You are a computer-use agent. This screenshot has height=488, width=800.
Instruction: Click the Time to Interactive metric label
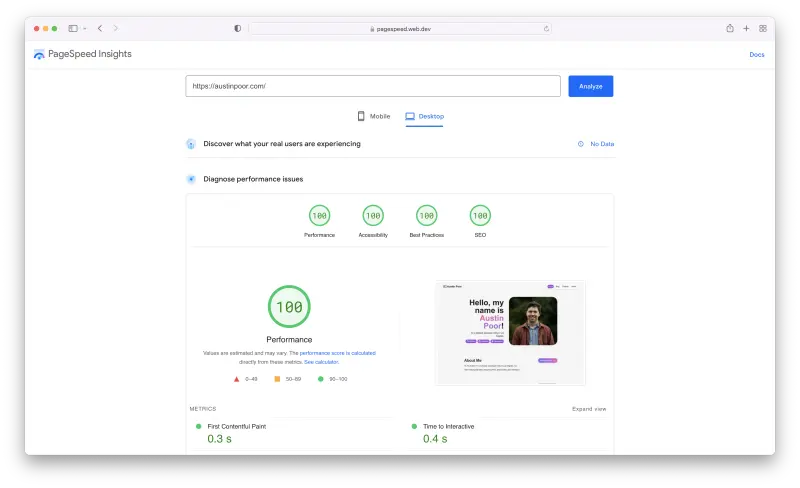point(448,426)
